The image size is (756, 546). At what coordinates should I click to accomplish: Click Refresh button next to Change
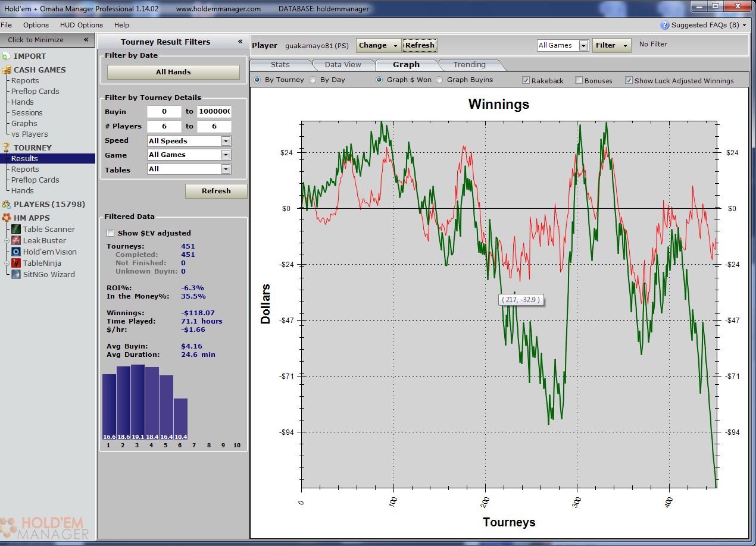(x=420, y=45)
